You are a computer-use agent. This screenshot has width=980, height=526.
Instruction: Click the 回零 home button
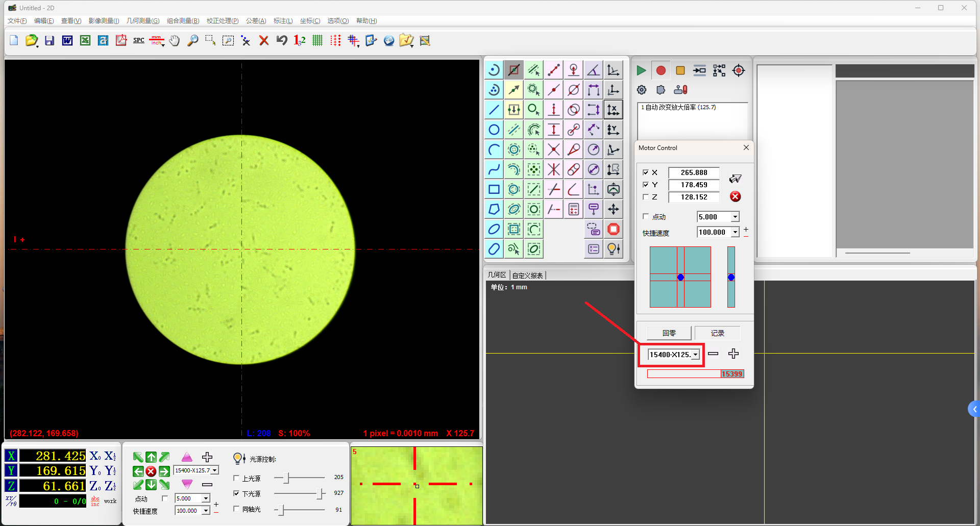point(669,333)
